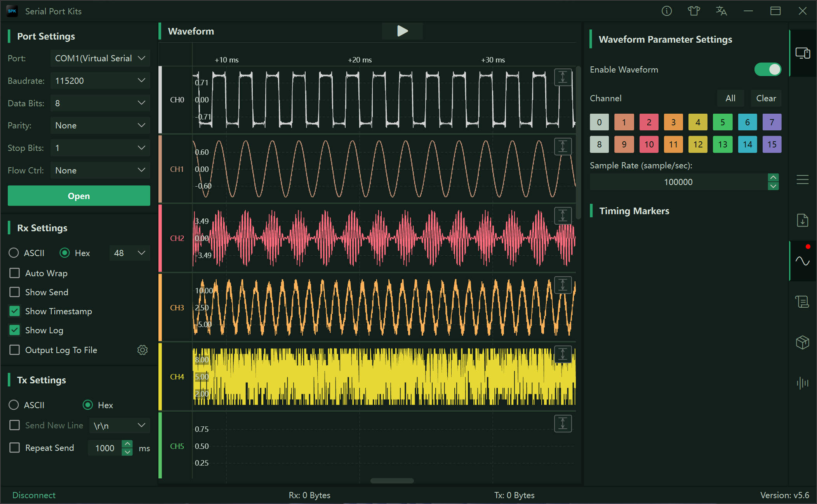
Task: Select ASCII radio in Tx Settings
Action: 14,405
